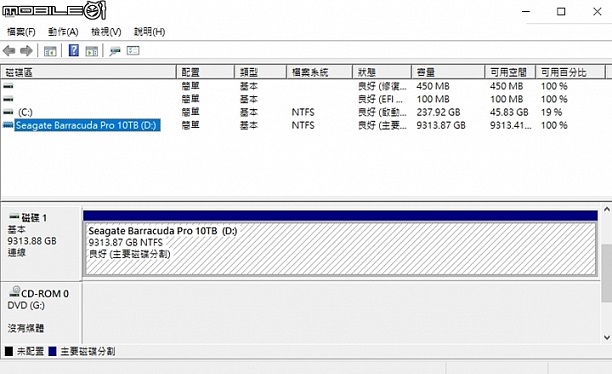Viewport: 612px width, 374px height.
Task: Click the disk pane scroll up arrow
Action: point(607,209)
